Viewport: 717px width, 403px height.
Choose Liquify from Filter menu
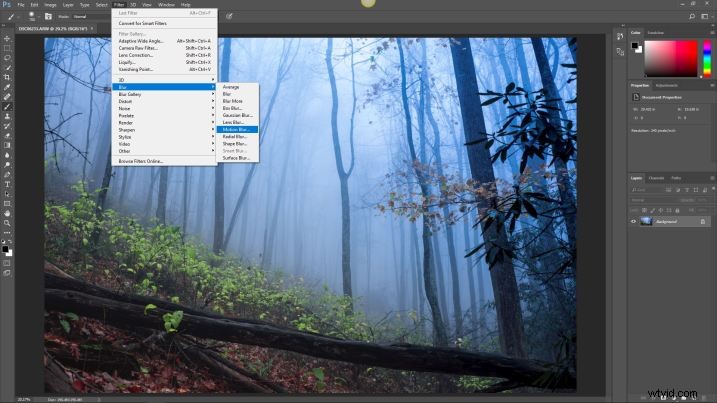click(x=164, y=62)
